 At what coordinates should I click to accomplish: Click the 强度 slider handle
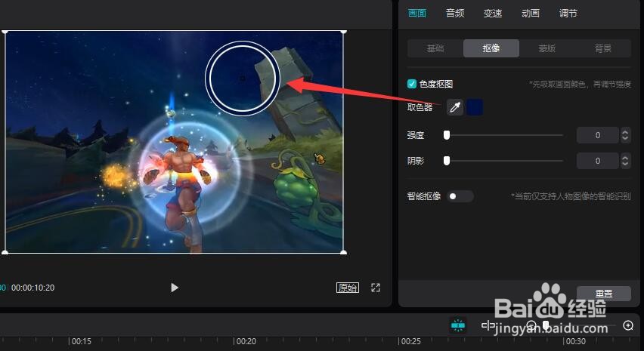(x=447, y=135)
